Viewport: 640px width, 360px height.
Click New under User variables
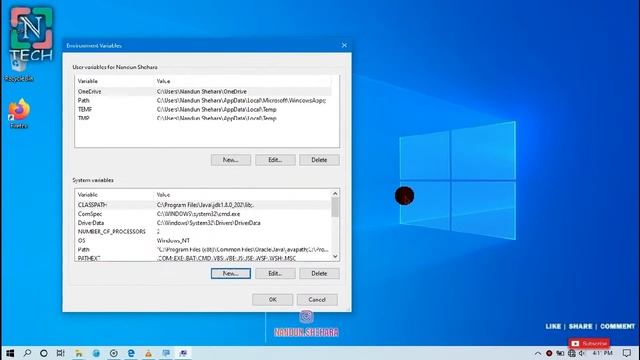coord(231,160)
